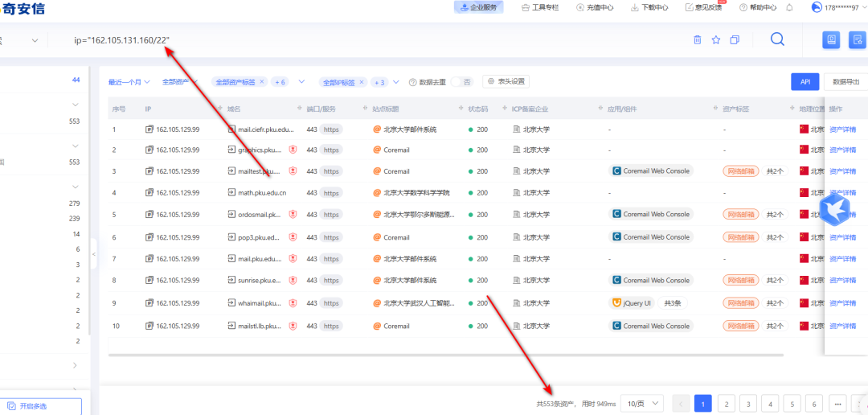The width and height of the screenshot is (868, 415).
Task: Click 共2个 badge in row 3
Action: pyautogui.click(x=775, y=171)
